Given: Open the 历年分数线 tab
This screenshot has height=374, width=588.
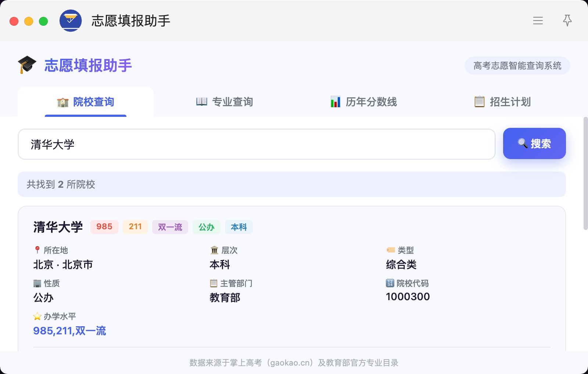Looking at the screenshot, I should click(363, 102).
